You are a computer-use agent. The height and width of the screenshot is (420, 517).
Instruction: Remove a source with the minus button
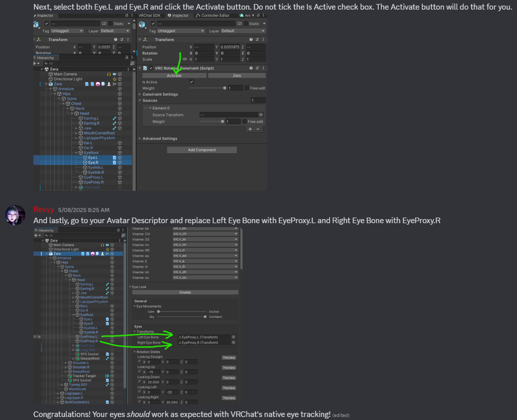point(258,129)
